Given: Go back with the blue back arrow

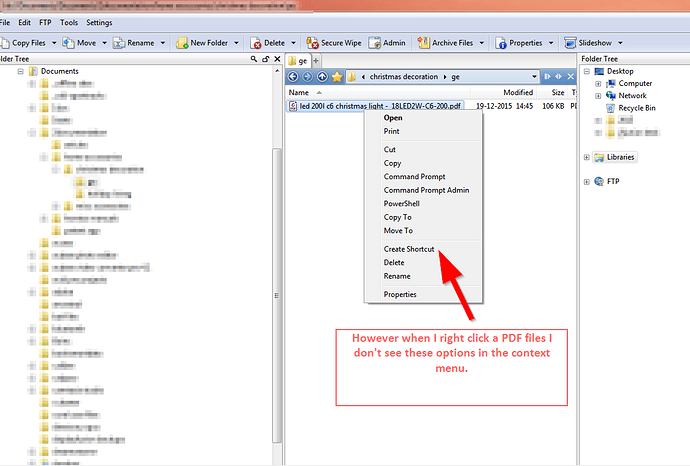Looking at the screenshot, I should coord(293,77).
